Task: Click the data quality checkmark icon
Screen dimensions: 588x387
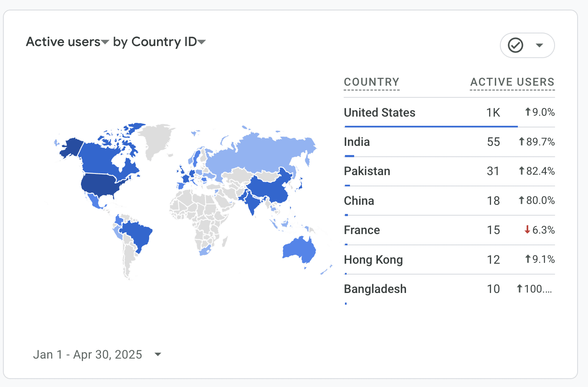Action: click(x=515, y=45)
